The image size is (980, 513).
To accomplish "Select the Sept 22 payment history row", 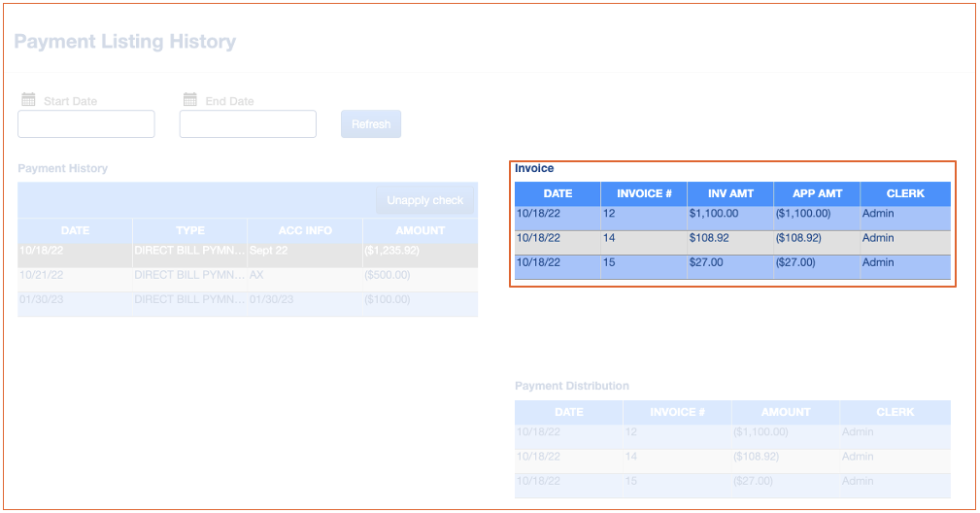I will pyautogui.click(x=248, y=251).
